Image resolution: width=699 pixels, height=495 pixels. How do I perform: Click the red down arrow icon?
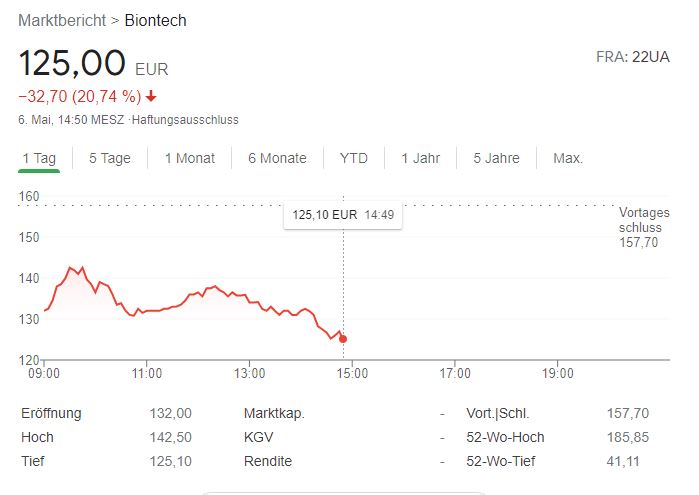151,96
